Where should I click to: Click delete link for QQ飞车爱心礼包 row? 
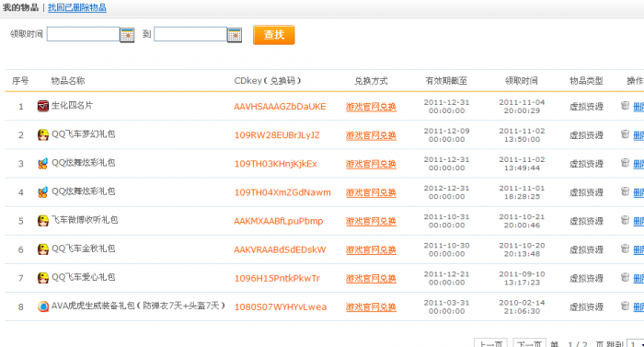638,278
